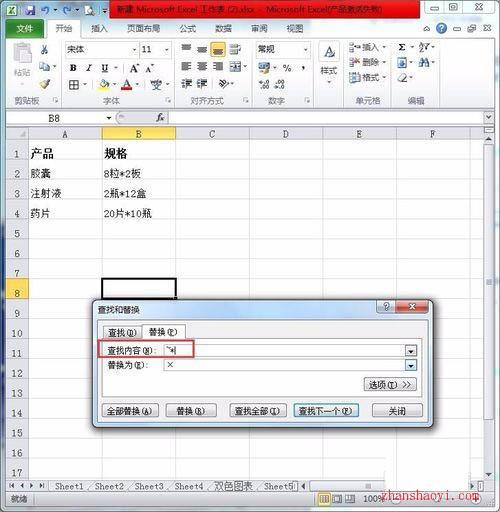
Task: Toggle underline formatting
Action: [x=105, y=68]
